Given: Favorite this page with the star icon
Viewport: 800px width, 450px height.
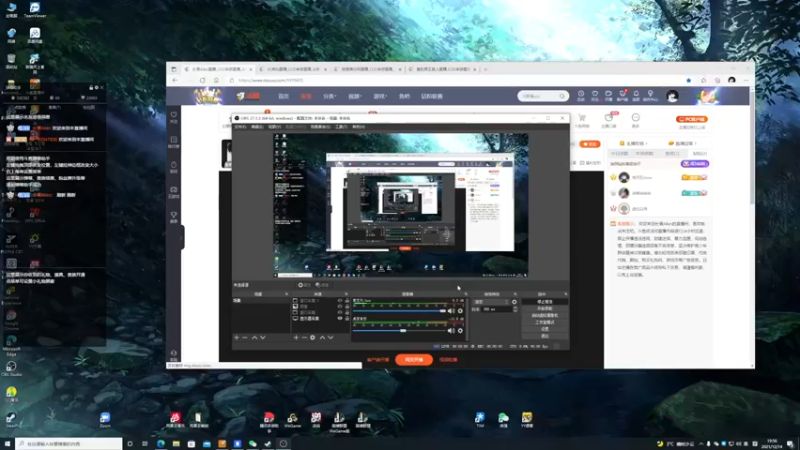Looking at the screenshot, I should pos(689,80).
